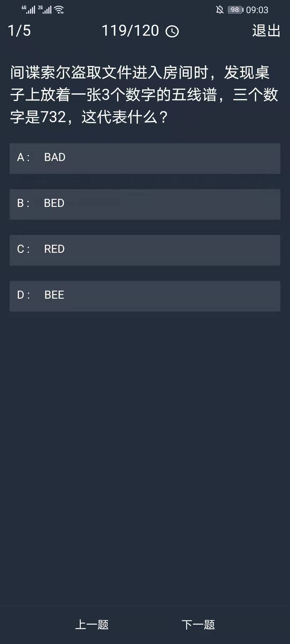Tap the 2G signal strength icon
290x644 pixels.
45,10
